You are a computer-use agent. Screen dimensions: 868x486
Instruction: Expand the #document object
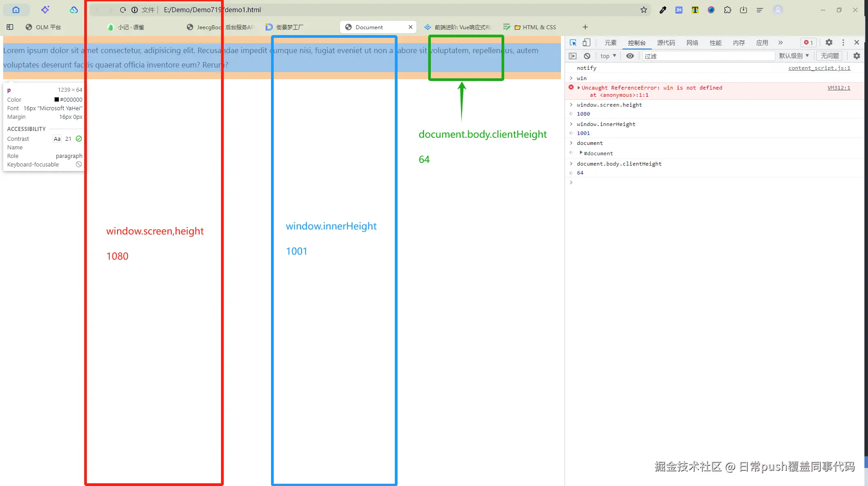(581, 153)
